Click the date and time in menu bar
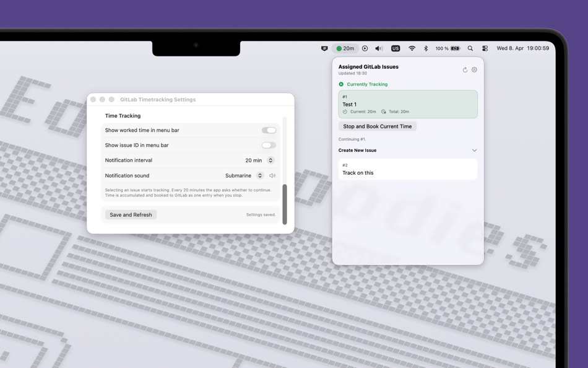This screenshot has height=368, width=588. pos(523,48)
